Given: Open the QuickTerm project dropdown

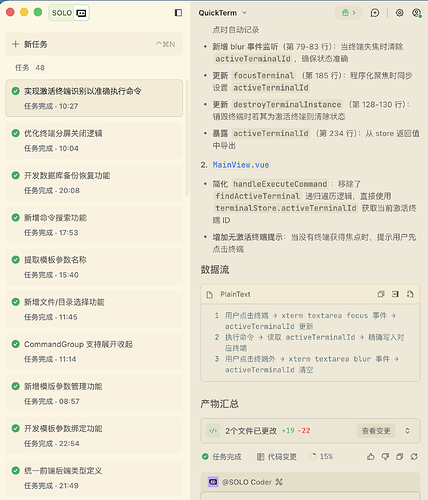Looking at the screenshot, I should pyautogui.click(x=223, y=13).
